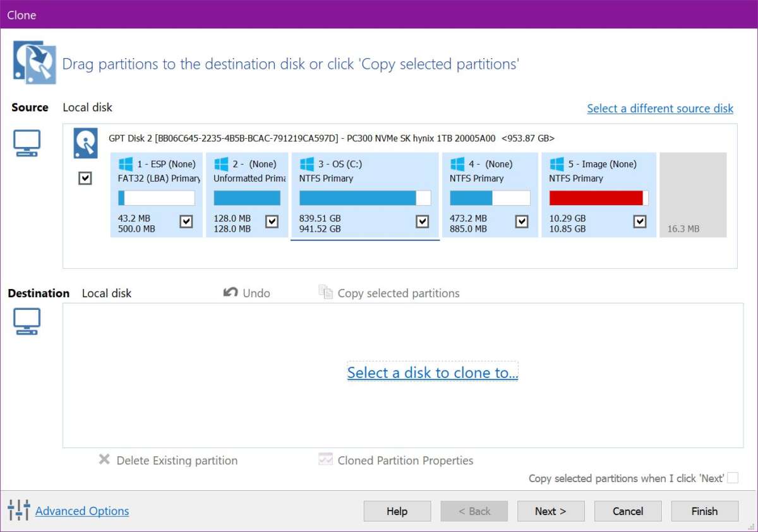Click the Cloned Partition Properties label

point(406,461)
